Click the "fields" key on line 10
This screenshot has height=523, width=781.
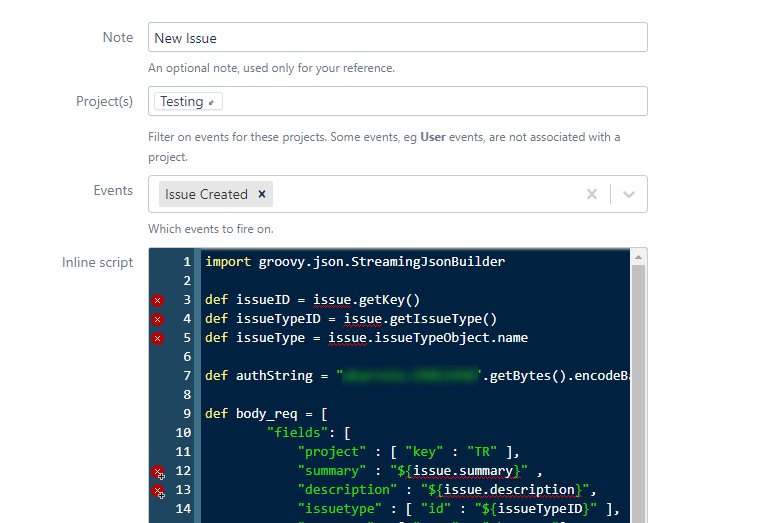[x=297, y=432]
